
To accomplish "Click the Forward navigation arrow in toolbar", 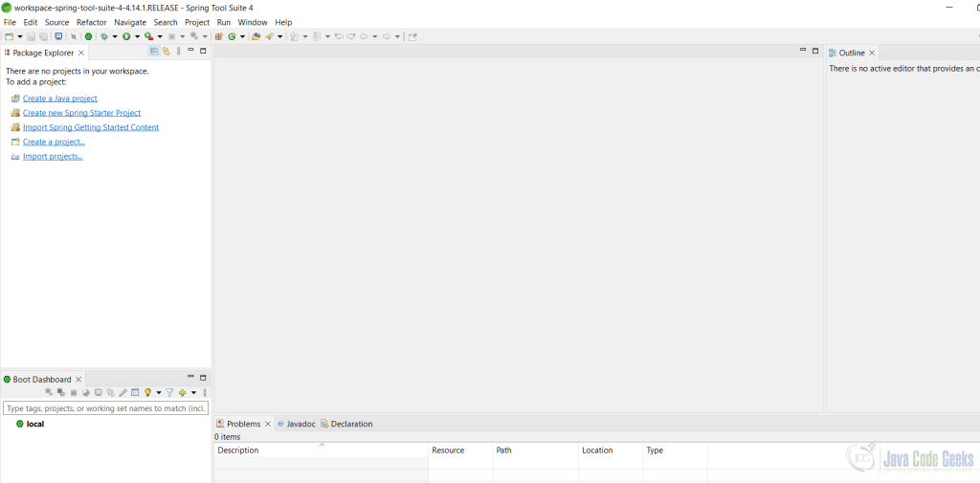I will [x=387, y=36].
